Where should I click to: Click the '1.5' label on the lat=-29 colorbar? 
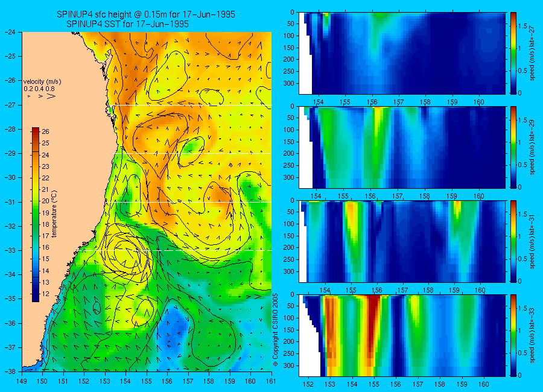pyautogui.click(x=523, y=120)
